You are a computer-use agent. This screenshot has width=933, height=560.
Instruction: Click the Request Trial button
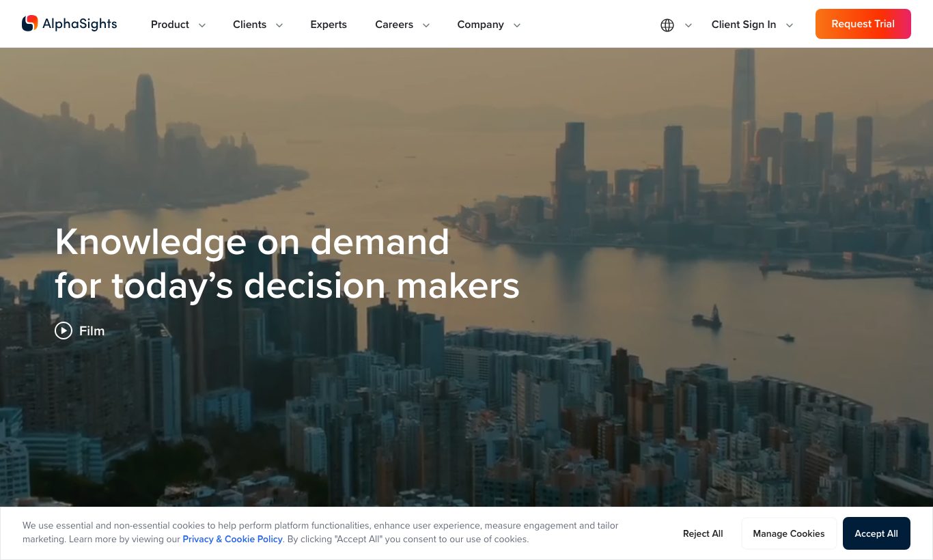[863, 24]
